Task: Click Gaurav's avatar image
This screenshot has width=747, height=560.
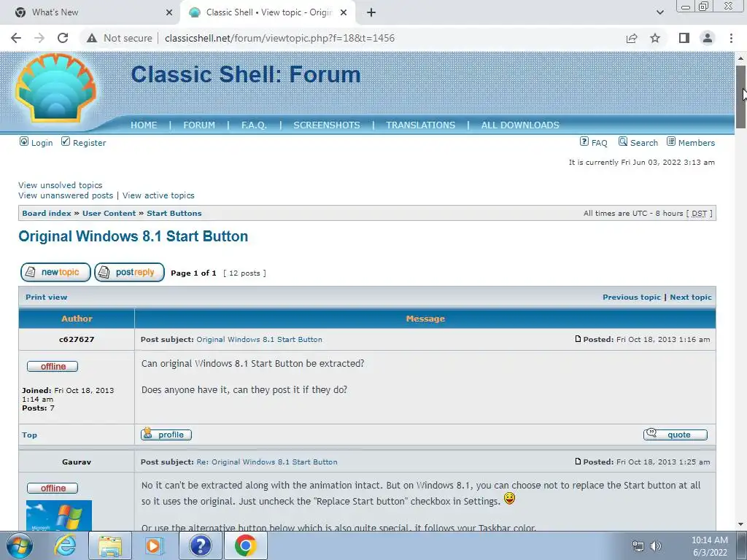Action: 59,516
